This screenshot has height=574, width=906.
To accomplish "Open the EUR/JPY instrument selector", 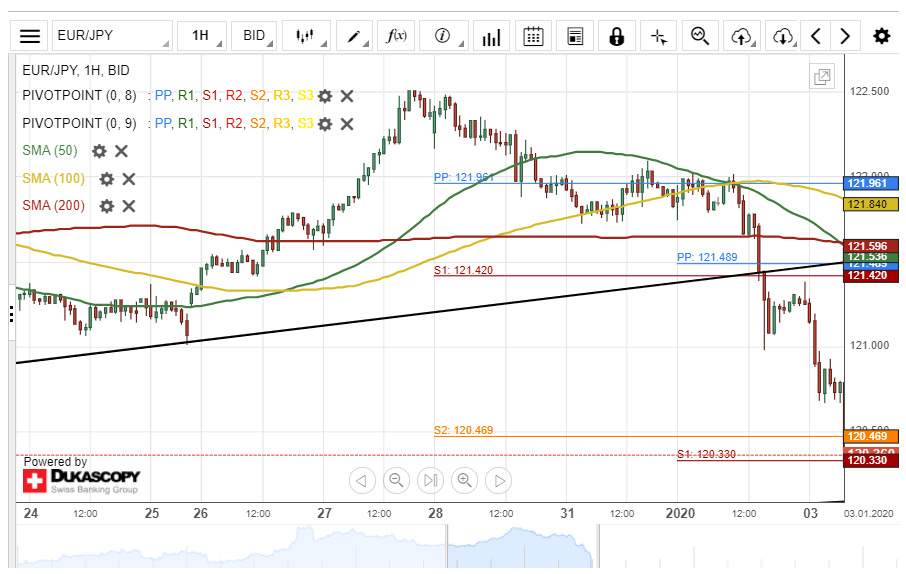I will tap(111, 36).
